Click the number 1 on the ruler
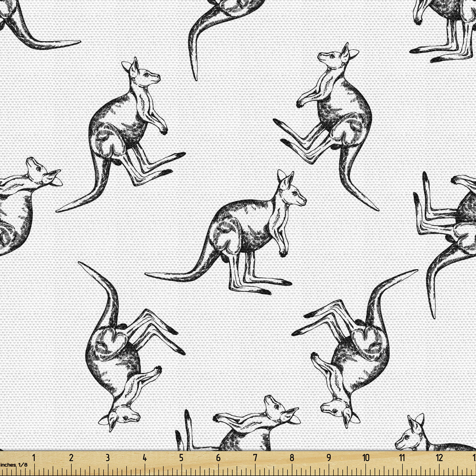Viewport: 476px width, 476px height. 34,458
